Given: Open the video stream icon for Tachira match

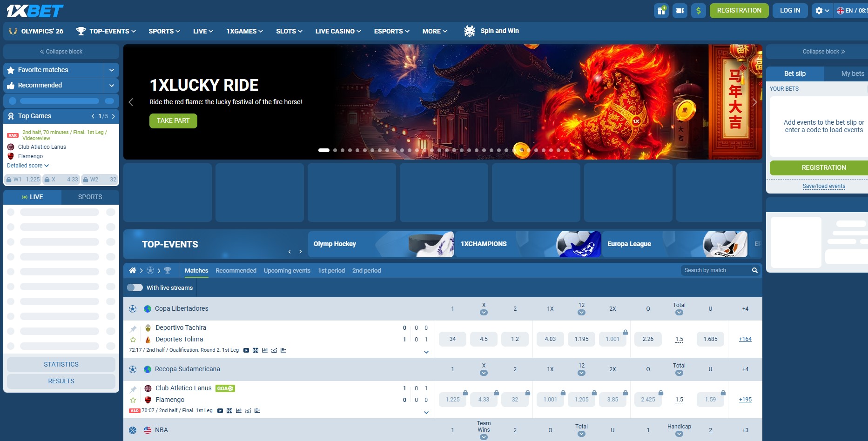Looking at the screenshot, I should coord(246,350).
